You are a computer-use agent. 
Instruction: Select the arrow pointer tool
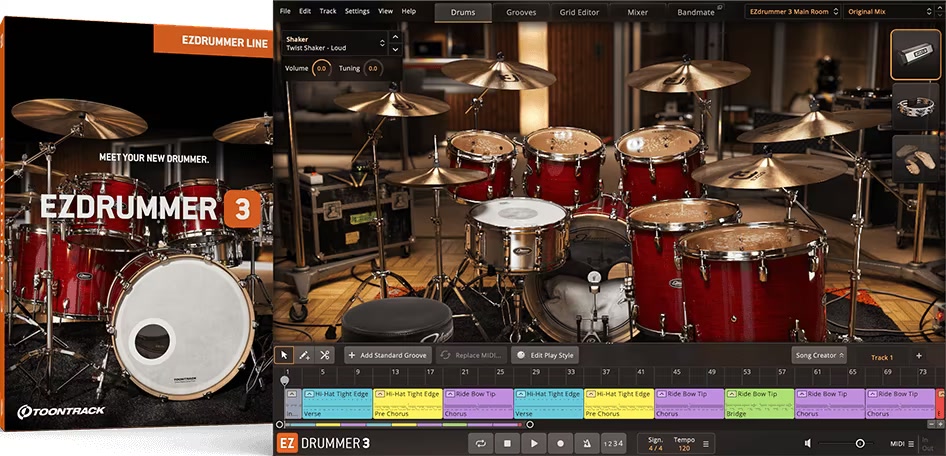coord(285,355)
